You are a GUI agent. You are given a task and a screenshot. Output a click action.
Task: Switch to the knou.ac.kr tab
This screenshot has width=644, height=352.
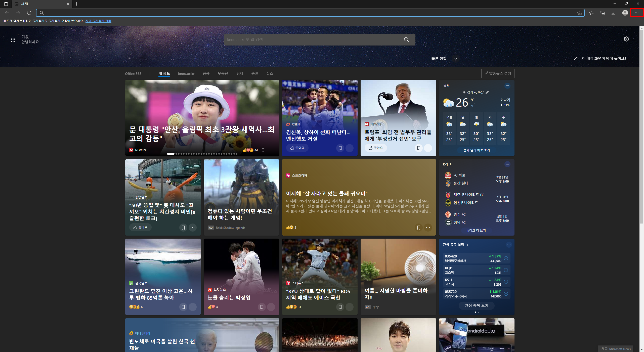(186, 74)
